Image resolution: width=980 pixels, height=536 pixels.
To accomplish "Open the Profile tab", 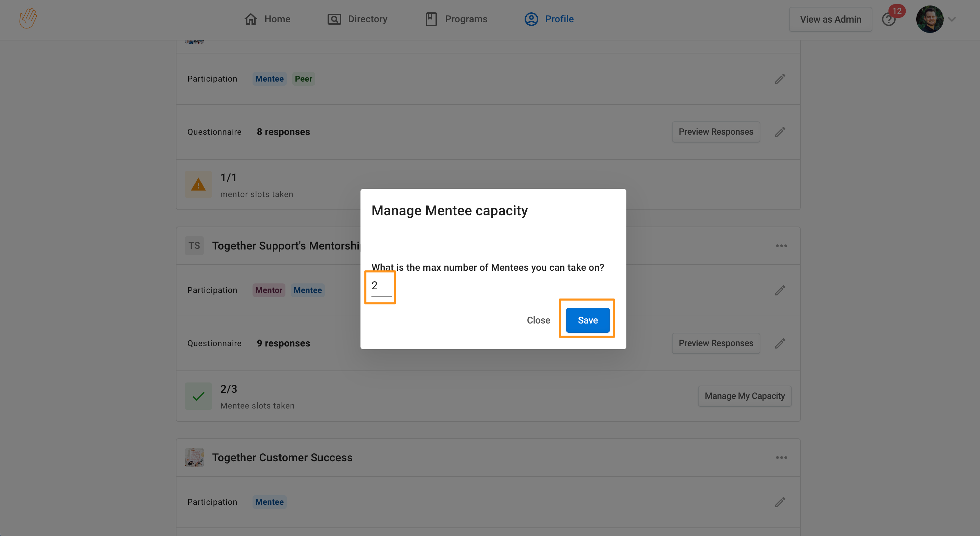I will pos(549,19).
